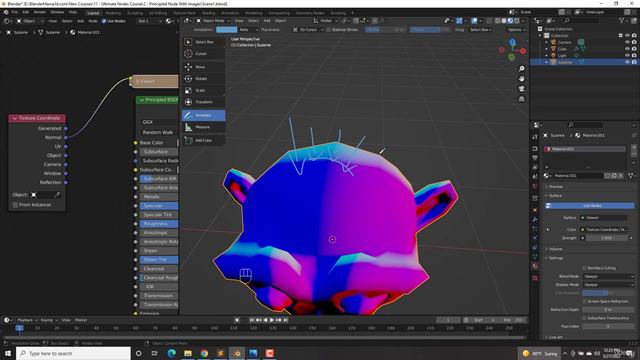Image resolution: width=640 pixels, height=360 pixels.
Task: Open the Slot 1 material slot dropdown
Action: [x=149, y=21]
